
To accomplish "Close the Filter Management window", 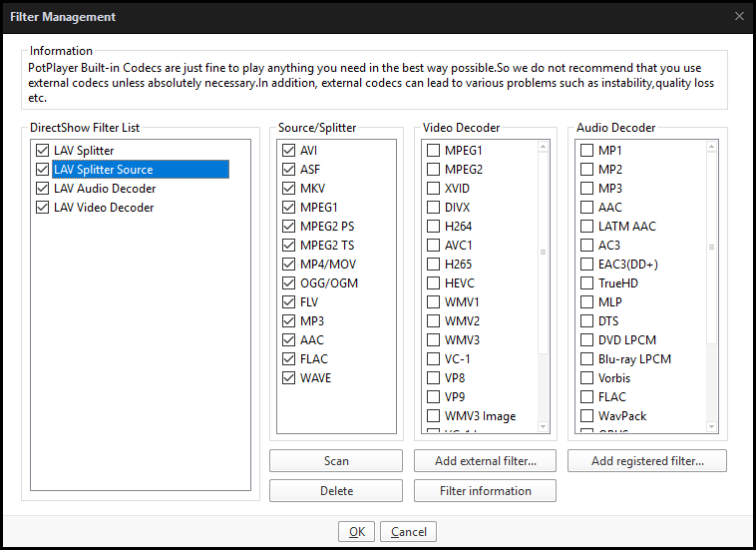I will point(739,16).
